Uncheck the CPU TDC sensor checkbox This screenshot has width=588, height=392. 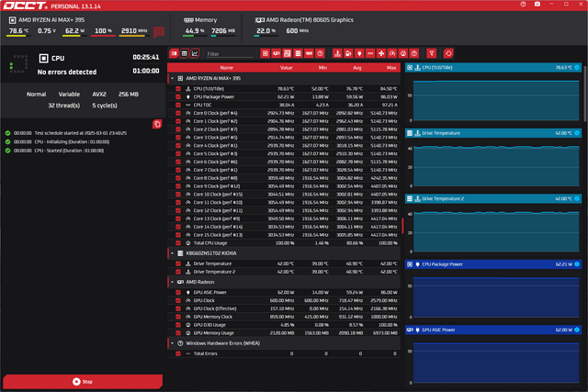click(x=178, y=105)
